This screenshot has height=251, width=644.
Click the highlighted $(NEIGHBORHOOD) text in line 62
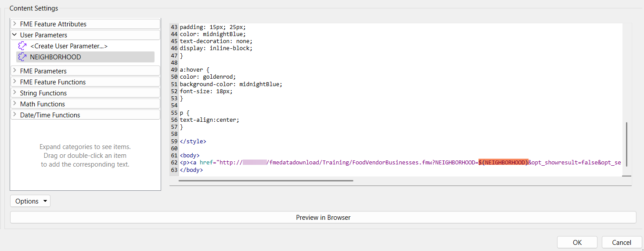(x=503, y=163)
